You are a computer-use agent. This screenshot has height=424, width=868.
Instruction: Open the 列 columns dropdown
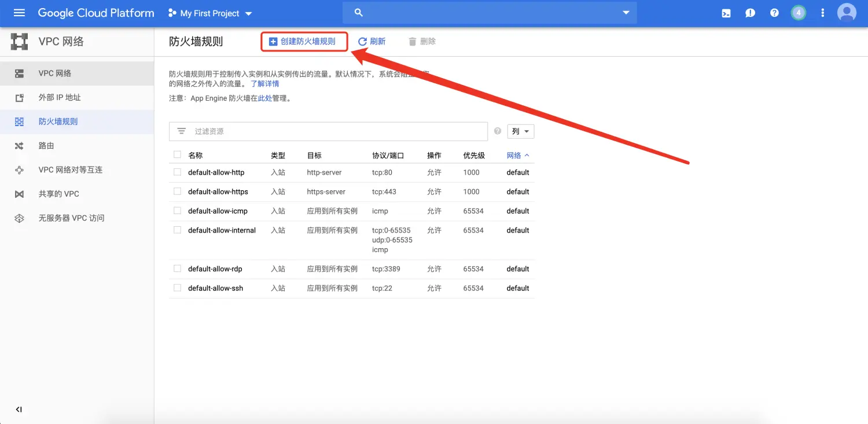click(x=520, y=131)
